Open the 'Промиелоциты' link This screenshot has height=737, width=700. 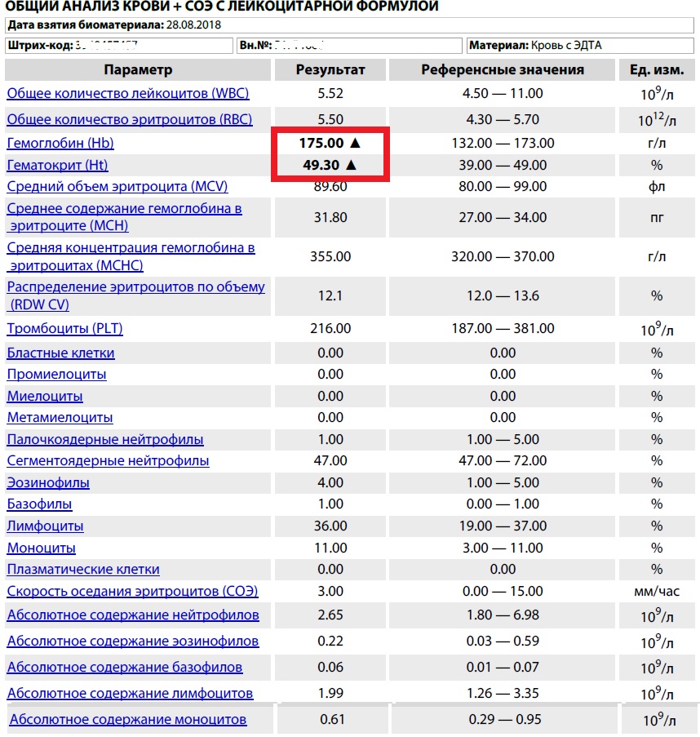[x=57, y=374]
